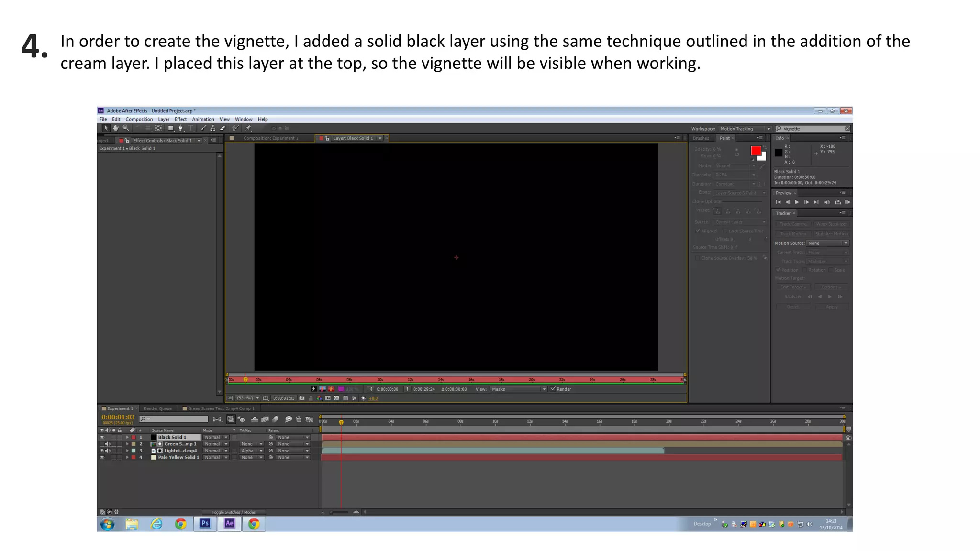
Task: Click the Region of Interest icon
Action: click(x=328, y=398)
